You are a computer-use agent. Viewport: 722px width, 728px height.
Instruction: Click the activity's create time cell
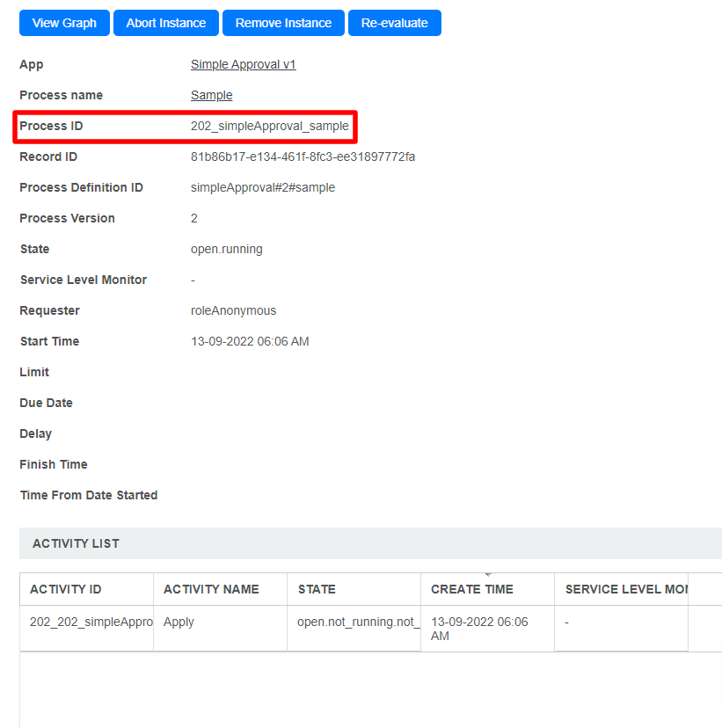pos(479,629)
